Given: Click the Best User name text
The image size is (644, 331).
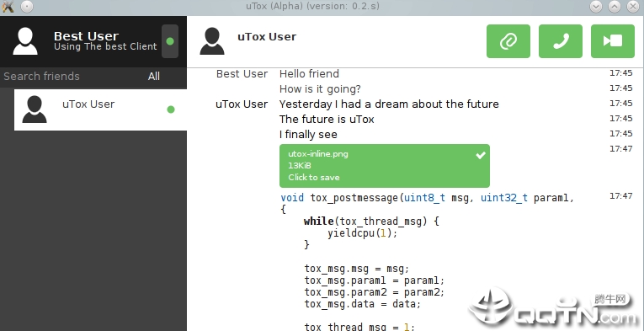Looking at the screenshot, I should point(86,36).
